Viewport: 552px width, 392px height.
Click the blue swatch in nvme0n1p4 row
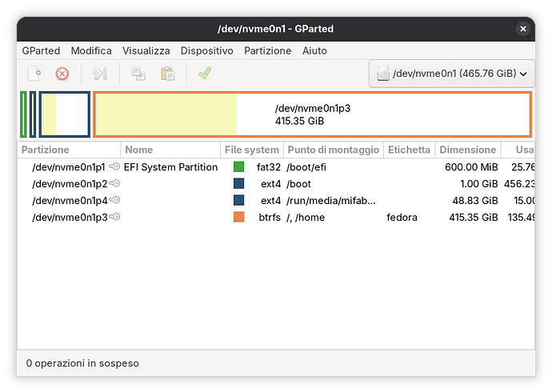[x=238, y=201]
